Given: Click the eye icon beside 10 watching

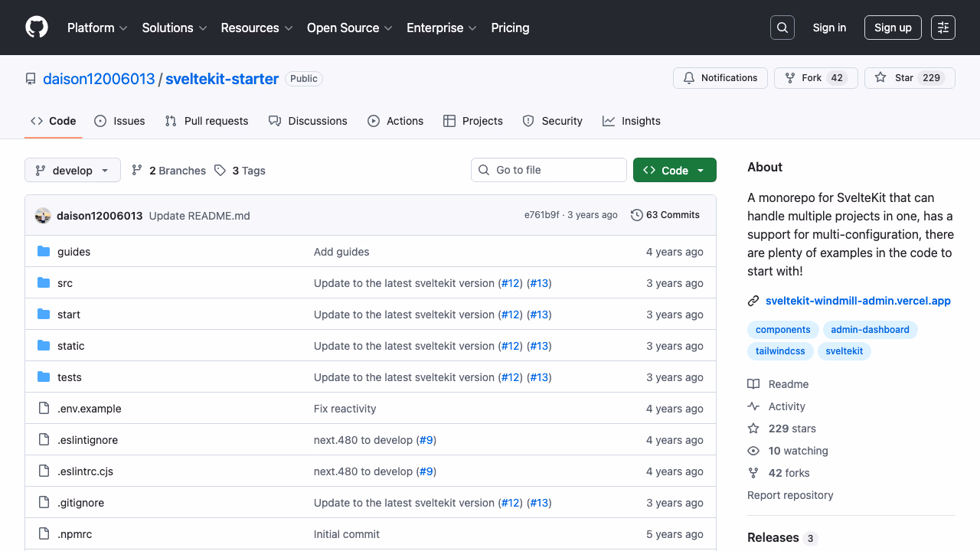Looking at the screenshot, I should 753,451.
